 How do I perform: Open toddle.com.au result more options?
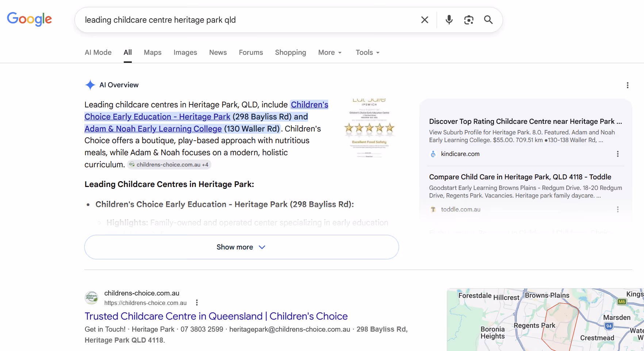tap(618, 209)
